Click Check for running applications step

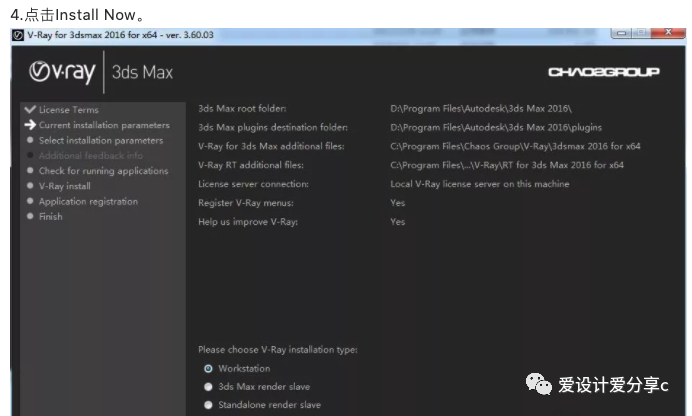click(103, 171)
